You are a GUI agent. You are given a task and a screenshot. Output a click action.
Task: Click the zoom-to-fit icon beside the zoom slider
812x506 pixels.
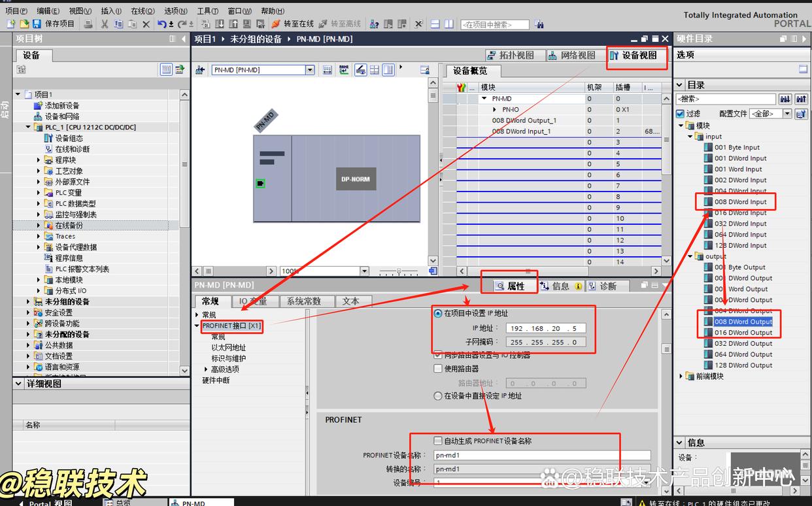coord(433,271)
